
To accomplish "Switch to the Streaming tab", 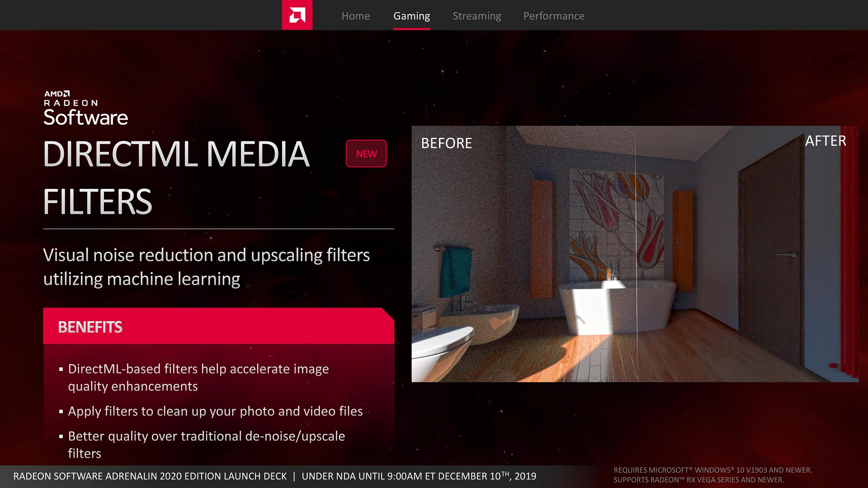I will [476, 16].
